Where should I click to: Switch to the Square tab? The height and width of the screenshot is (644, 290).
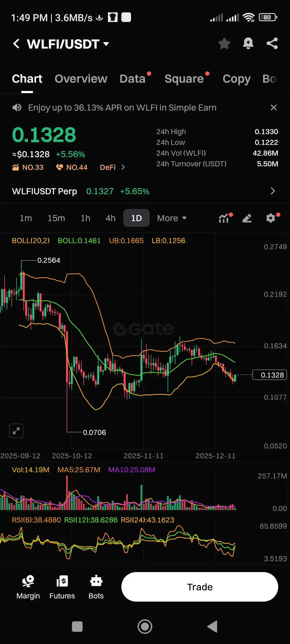coord(184,79)
